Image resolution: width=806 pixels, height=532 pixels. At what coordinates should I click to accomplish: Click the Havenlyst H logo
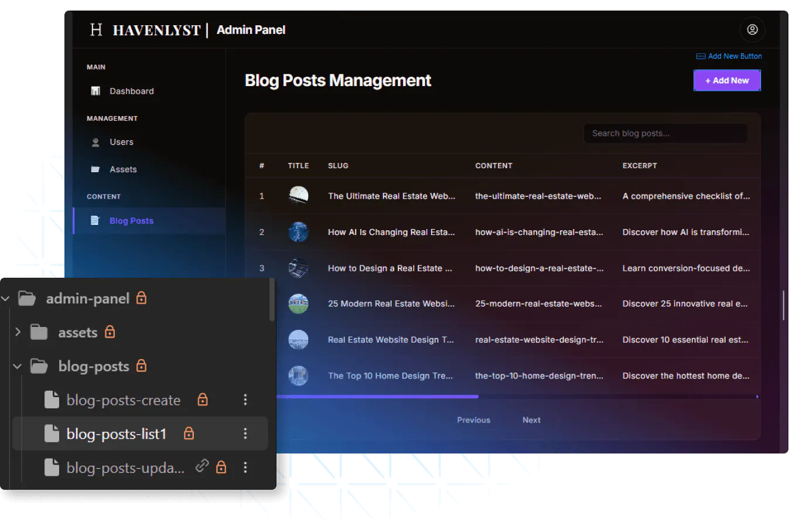(x=96, y=30)
